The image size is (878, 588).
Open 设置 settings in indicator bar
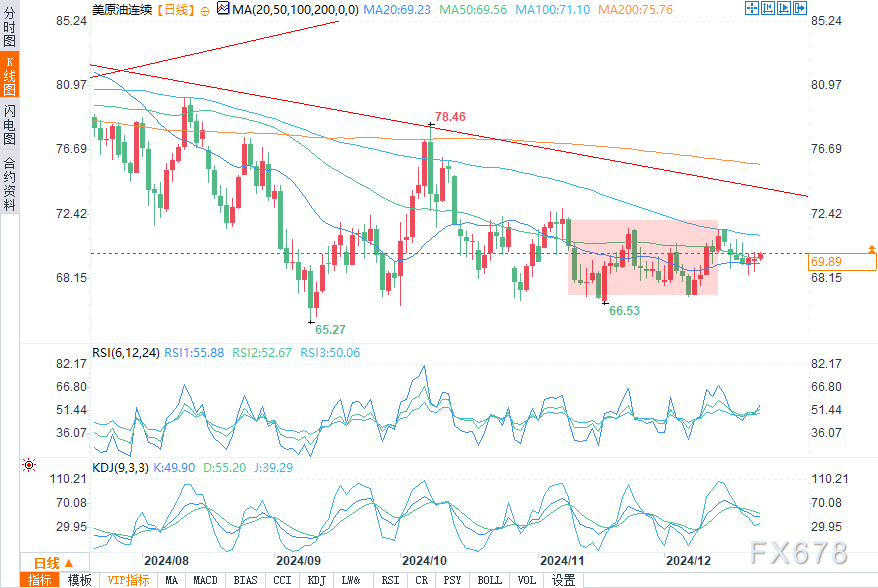pyautogui.click(x=563, y=580)
